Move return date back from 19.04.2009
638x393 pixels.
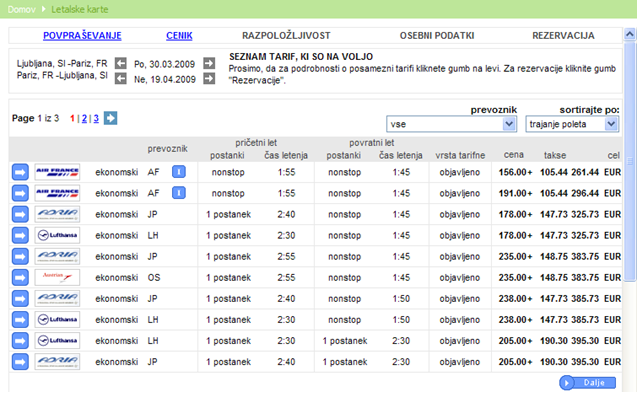[120, 79]
